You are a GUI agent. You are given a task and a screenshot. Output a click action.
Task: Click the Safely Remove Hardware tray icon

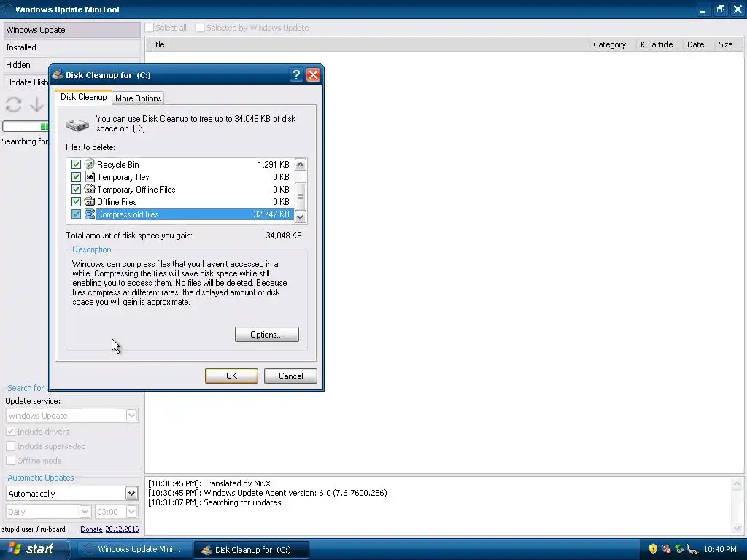pos(679,549)
